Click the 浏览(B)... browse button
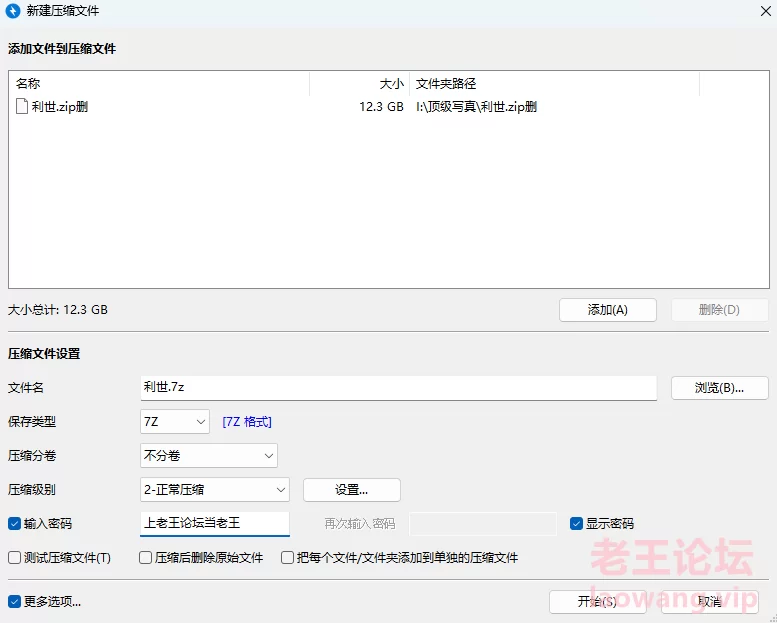The height and width of the screenshot is (623, 777). tap(718, 388)
